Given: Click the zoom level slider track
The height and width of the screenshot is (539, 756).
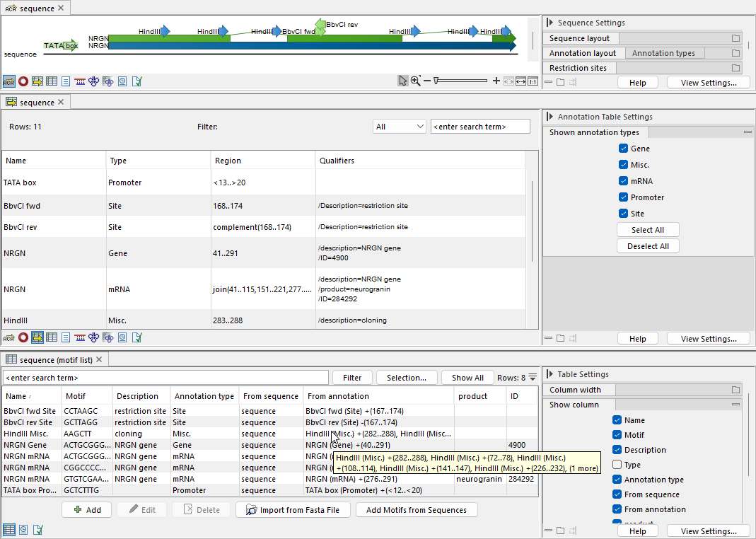Looking at the screenshot, I should coord(461,81).
